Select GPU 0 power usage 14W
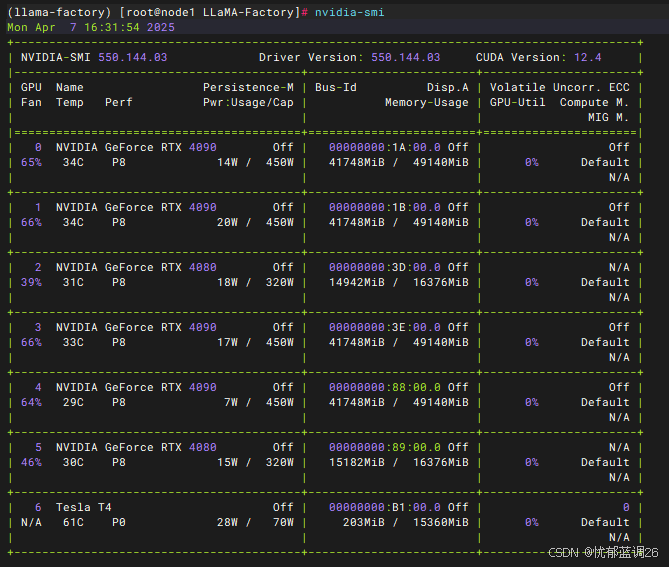The width and height of the screenshot is (669, 567). pos(227,163)
